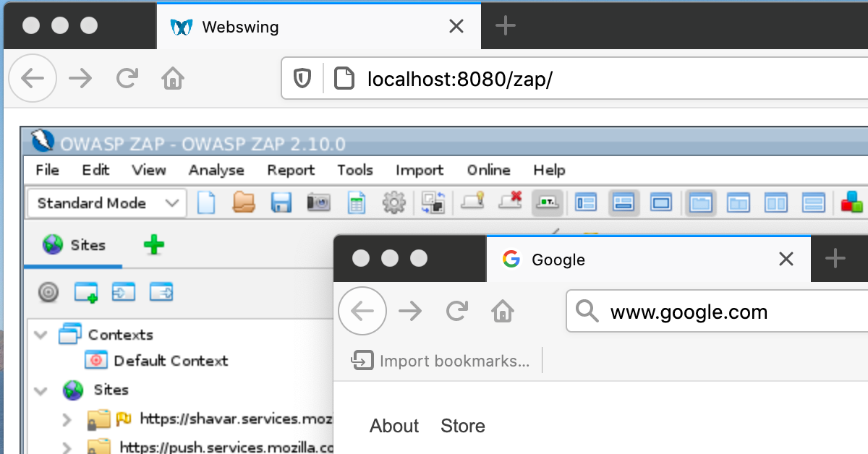Open the Report menu
Viewport: 868px width, 454px height.
pos(291,170)
